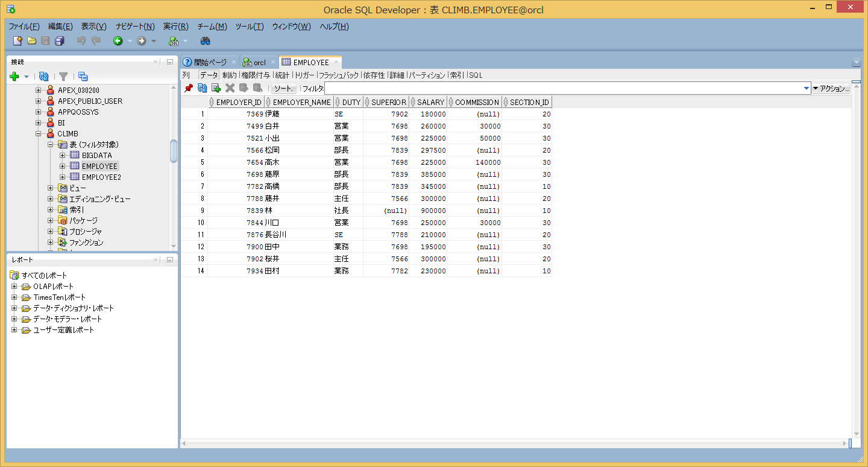Click the schema browser icon in connections toolbar
Image resolution: width=868 pixels, height=467 pixels.
click(83, 77)
